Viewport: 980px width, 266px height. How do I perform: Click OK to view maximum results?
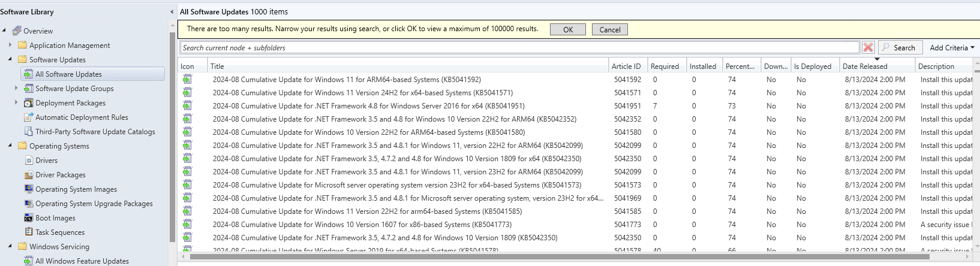(568, 29)
